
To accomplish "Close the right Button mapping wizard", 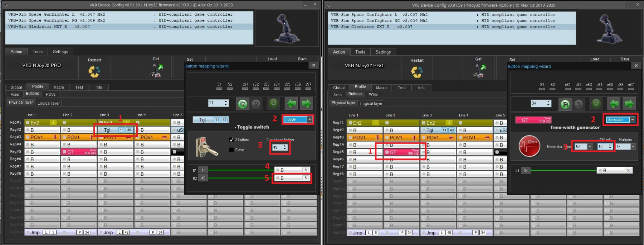I will [636, 66].
